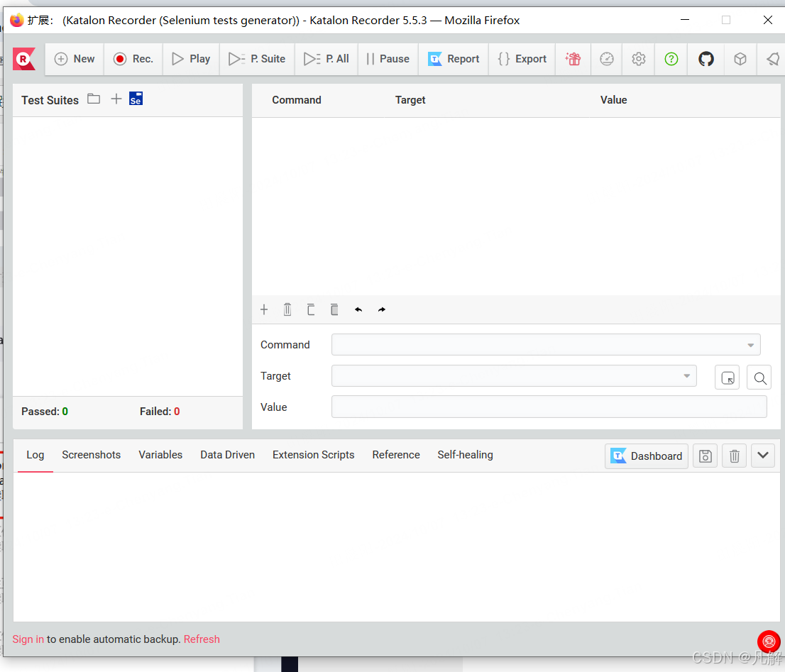Add a new test suite with plus icon
Screen dimensions: 785x672
coord(116,99)
